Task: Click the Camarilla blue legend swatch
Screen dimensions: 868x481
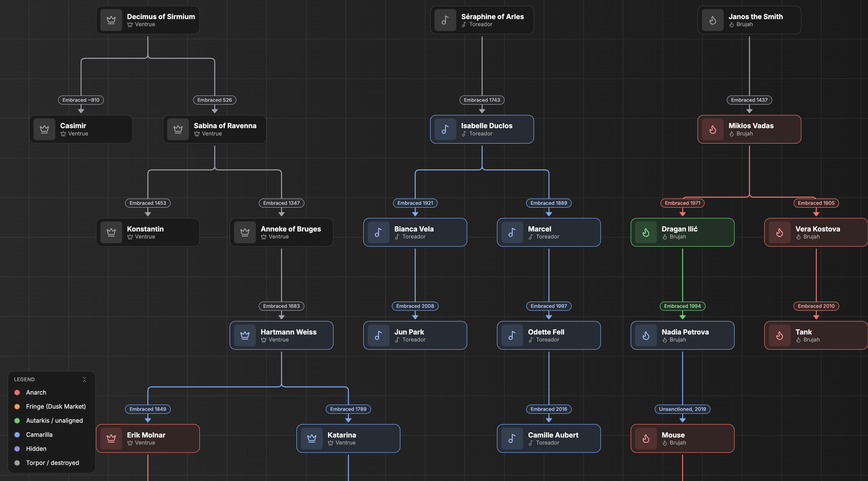Action: pos(17,435)
